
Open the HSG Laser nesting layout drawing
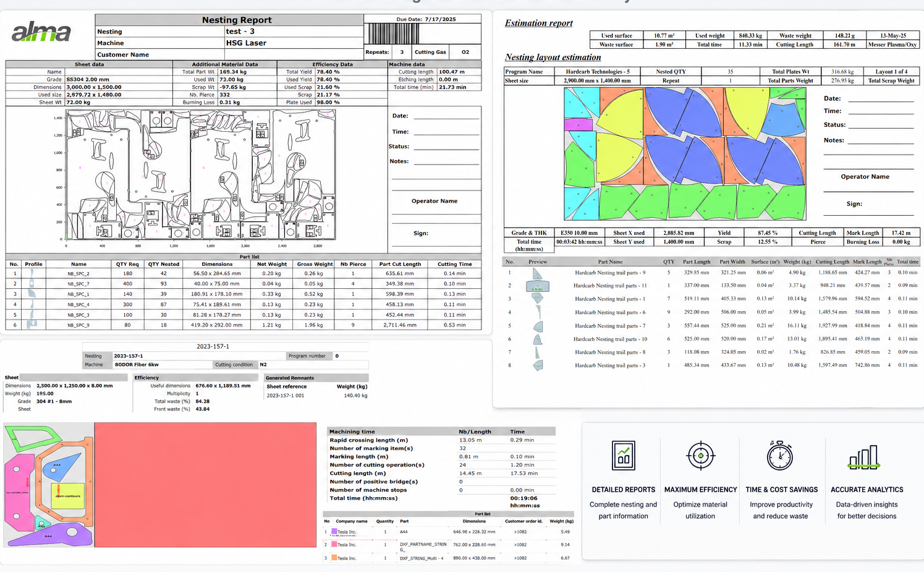click(201, 175)
